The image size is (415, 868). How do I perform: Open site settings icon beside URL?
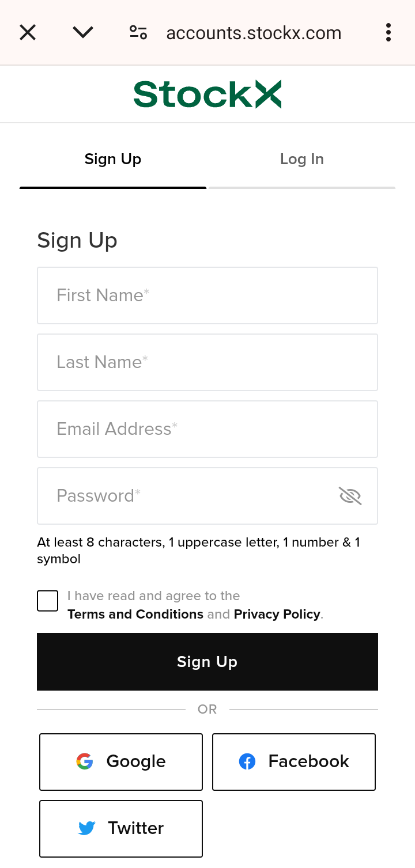pos(138,33)
